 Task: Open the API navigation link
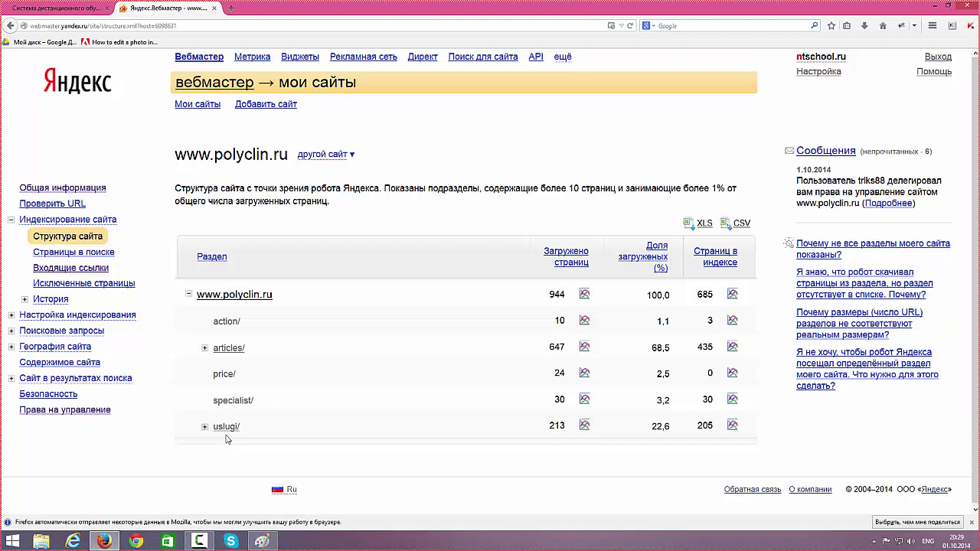[x=536, y=57]
